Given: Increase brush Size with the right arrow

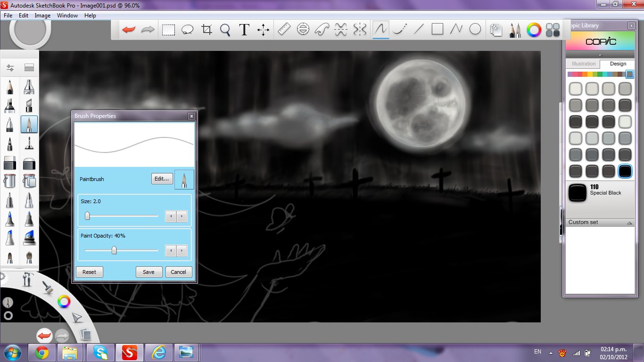Looking at the screenshot, I should (x=182, y=216).
